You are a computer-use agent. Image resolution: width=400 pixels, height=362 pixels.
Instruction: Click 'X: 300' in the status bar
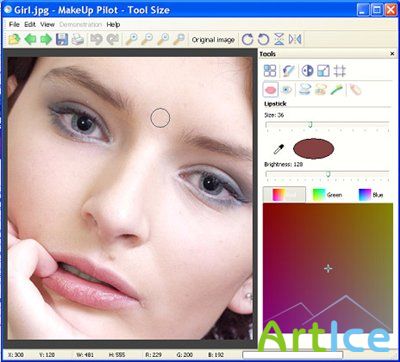pos(16,355)
